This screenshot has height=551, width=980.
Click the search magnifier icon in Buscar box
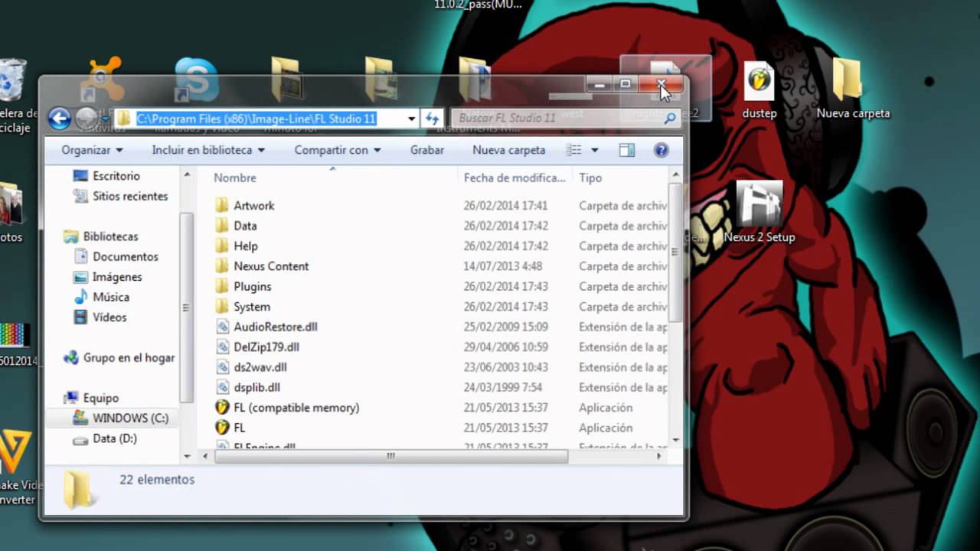point(670,119)
